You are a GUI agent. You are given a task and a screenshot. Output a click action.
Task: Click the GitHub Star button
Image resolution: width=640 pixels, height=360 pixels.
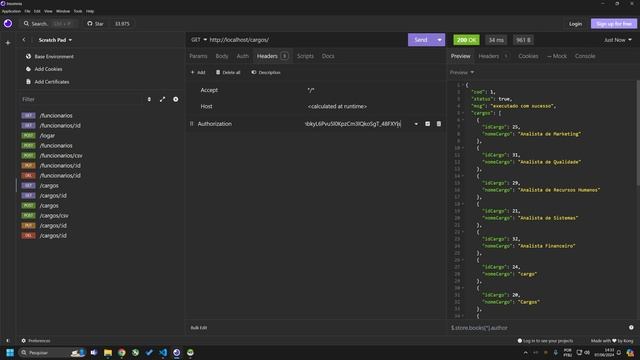pos(96,24)
